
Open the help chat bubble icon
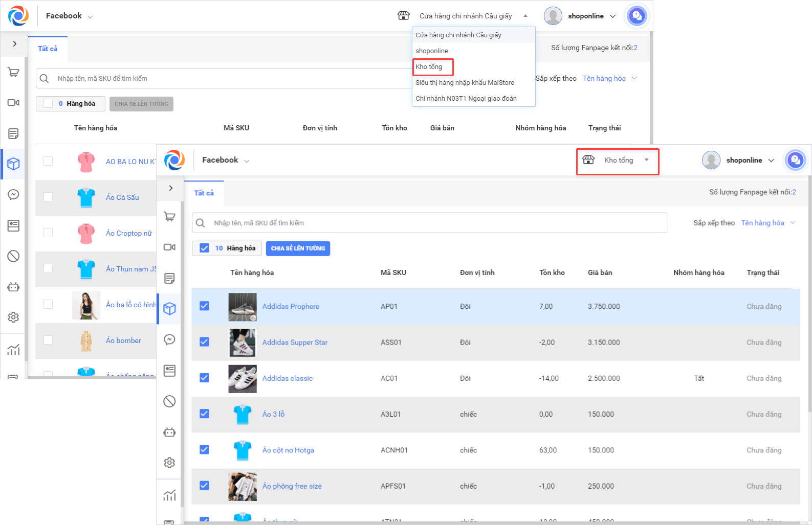795,160
